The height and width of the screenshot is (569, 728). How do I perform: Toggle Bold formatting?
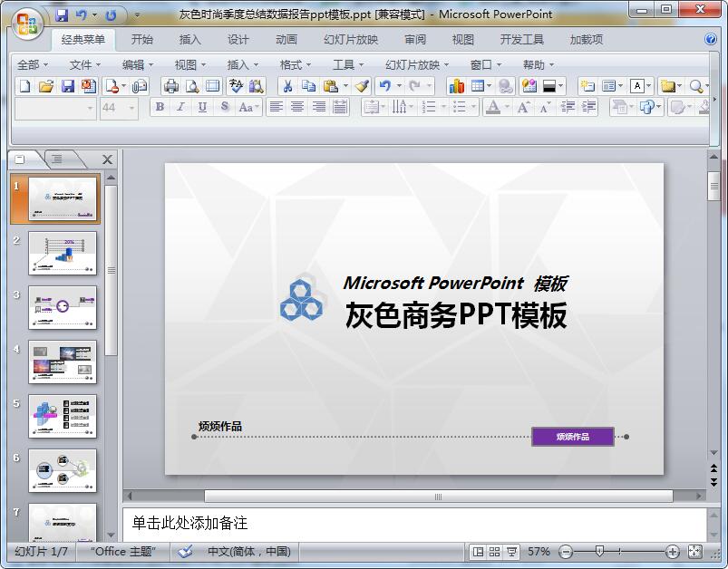tap(160, 107)
